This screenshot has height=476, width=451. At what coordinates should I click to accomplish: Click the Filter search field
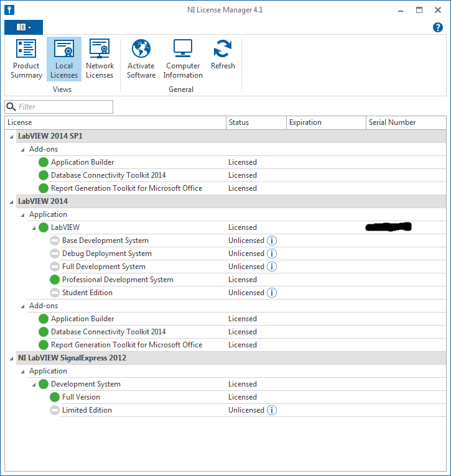click(x=59, y=107)
